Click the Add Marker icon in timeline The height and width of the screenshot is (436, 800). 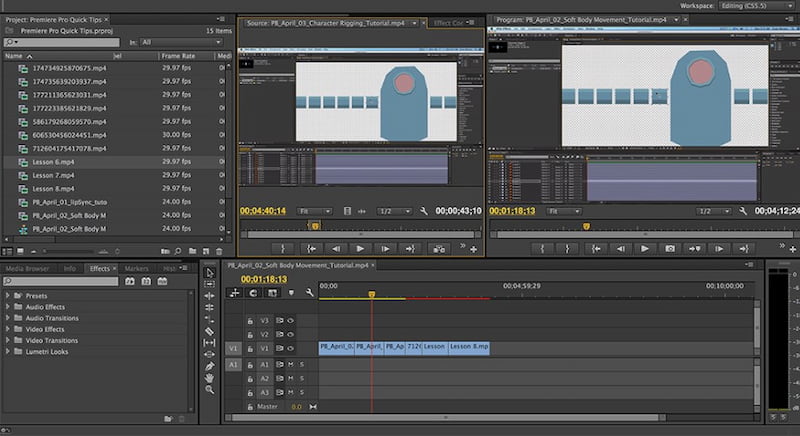click(x=291, y=293)
